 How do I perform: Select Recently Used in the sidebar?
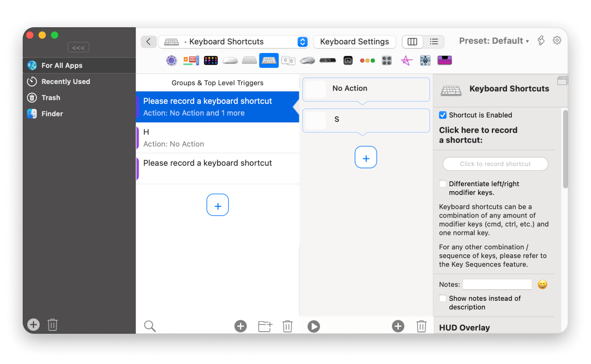(66, 82)
